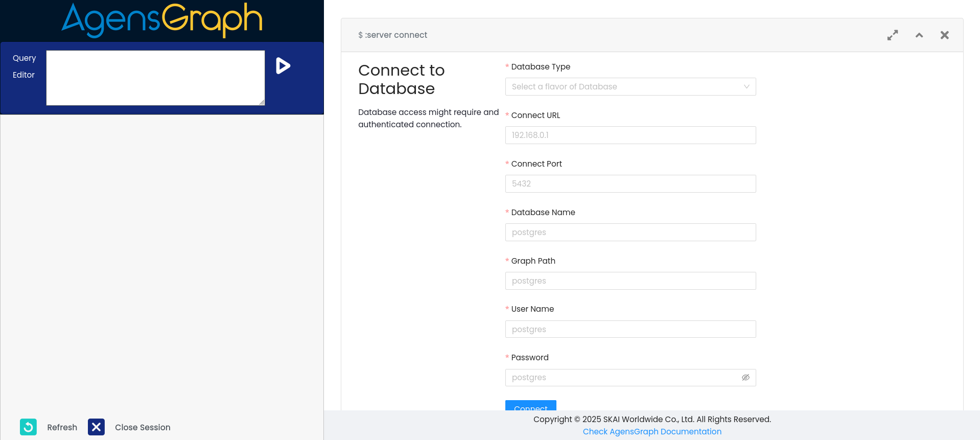Click the Refresh label
The image size is (980, 440).
tap(62, 428)
